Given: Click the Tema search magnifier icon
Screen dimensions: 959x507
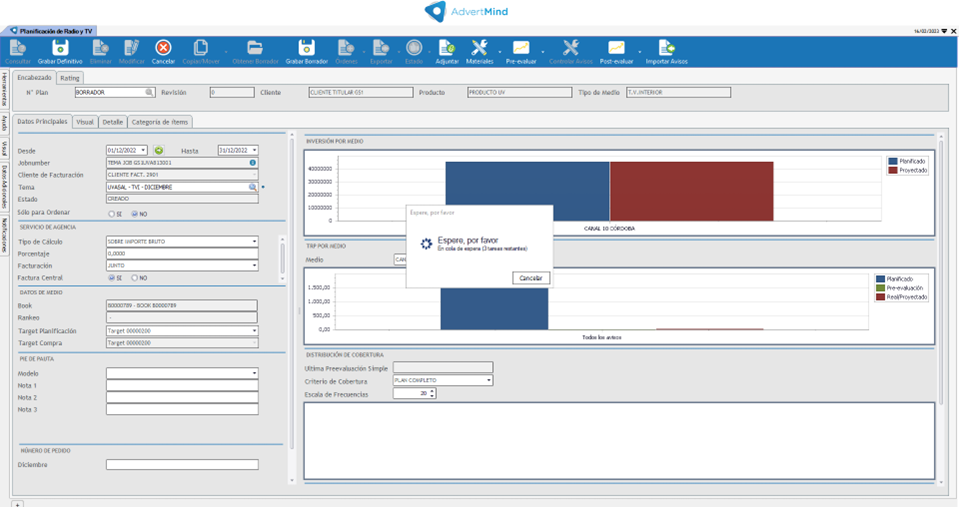Looking at the screenshot, I should click(x=253, y=187).
